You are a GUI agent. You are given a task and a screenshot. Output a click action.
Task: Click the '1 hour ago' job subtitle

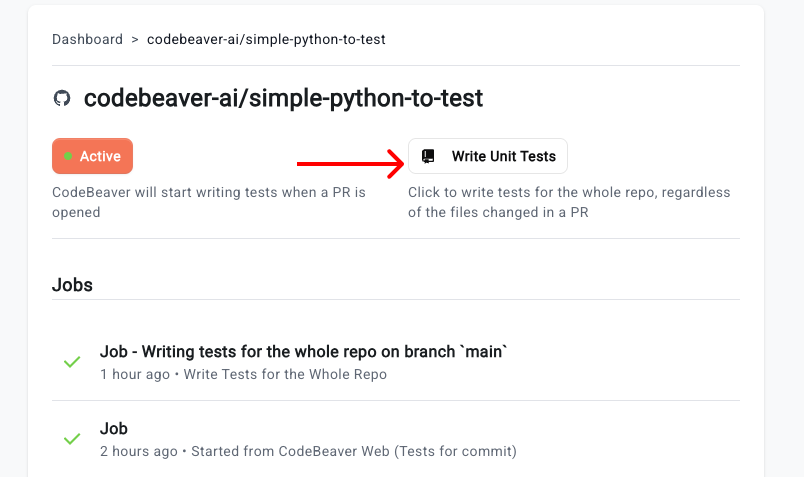(x=135, y=374)
